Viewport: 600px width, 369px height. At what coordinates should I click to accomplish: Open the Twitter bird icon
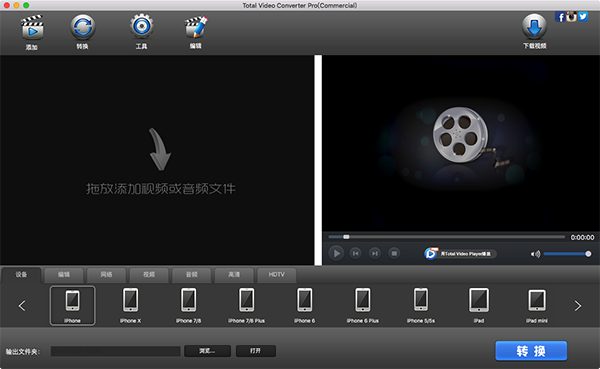pyautogui.click(x=583, y=16)
